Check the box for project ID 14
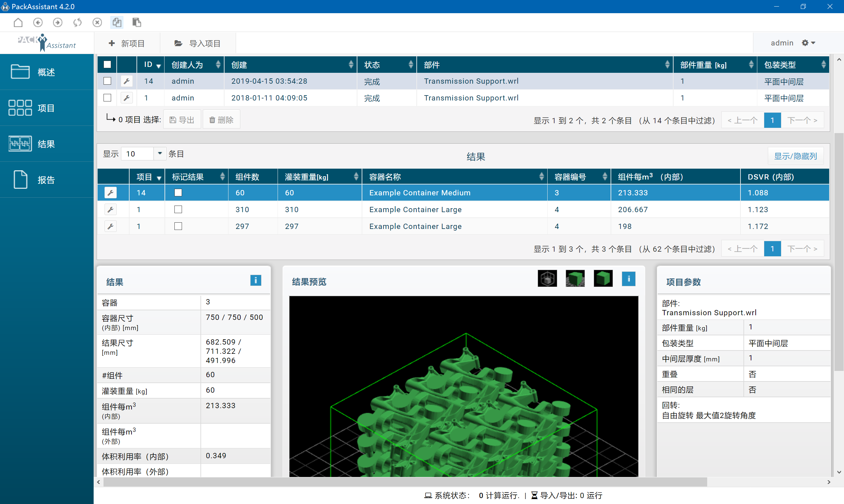 (x=107, y=81)
